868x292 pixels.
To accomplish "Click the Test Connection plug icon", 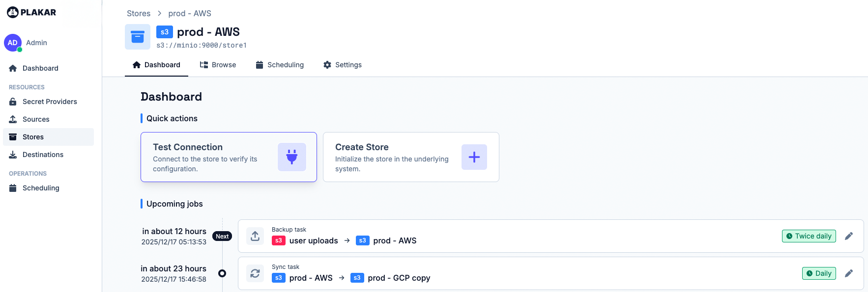I will 292,157.
